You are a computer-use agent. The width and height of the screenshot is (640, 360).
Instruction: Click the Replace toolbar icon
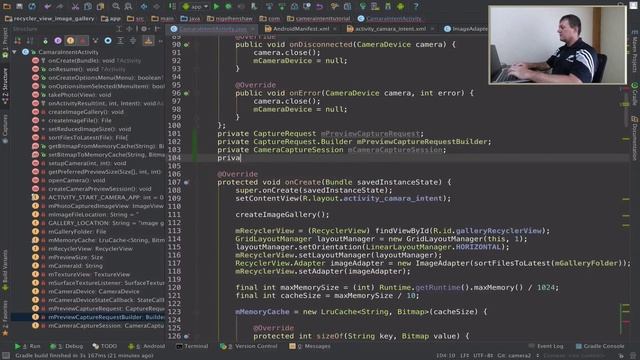[128, 7]
